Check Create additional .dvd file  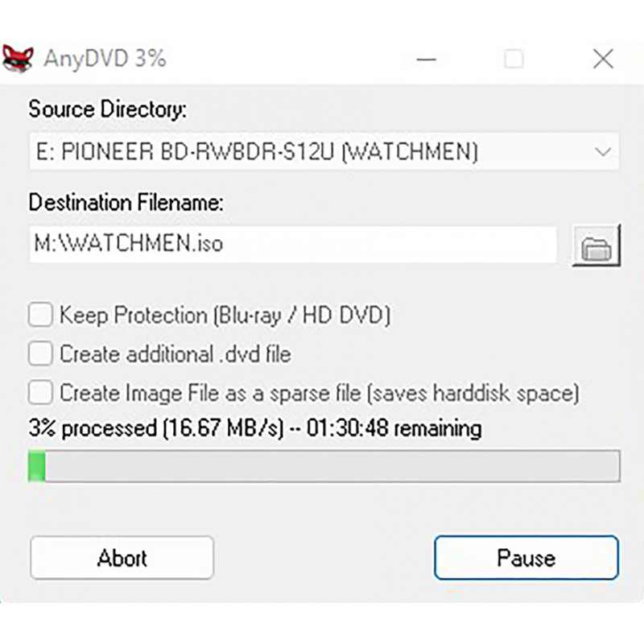point(40,353)
